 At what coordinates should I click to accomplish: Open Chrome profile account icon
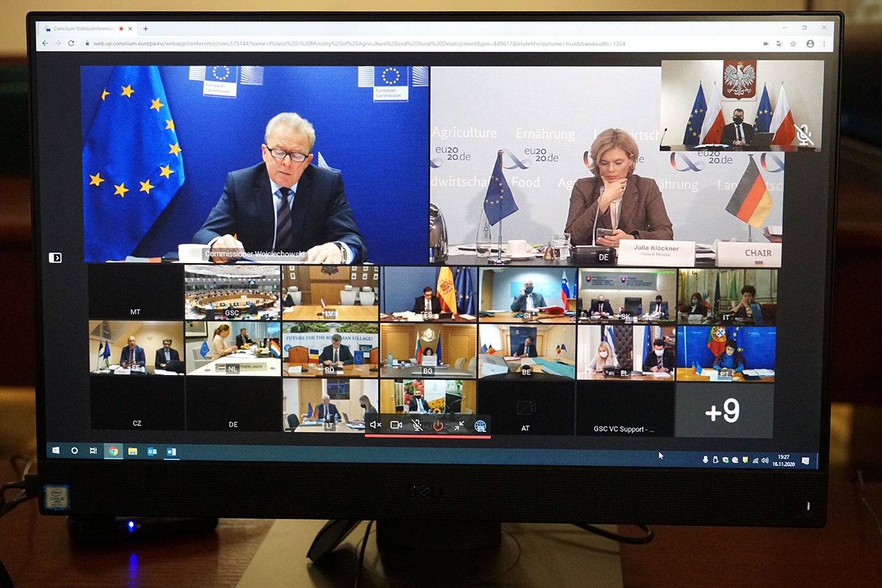coord(810,44)
